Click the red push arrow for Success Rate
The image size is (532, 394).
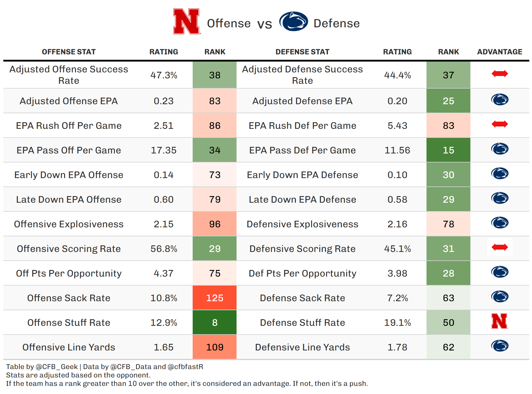pos(500,74)
